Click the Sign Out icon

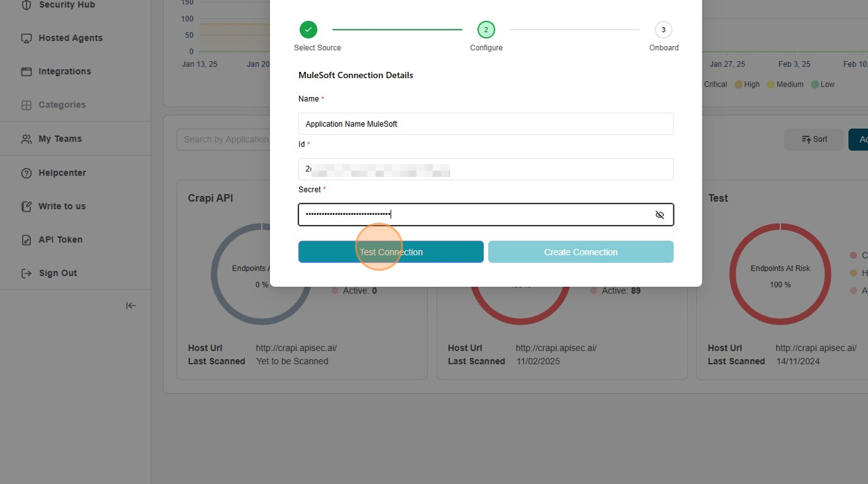click(x=26, y=273)
